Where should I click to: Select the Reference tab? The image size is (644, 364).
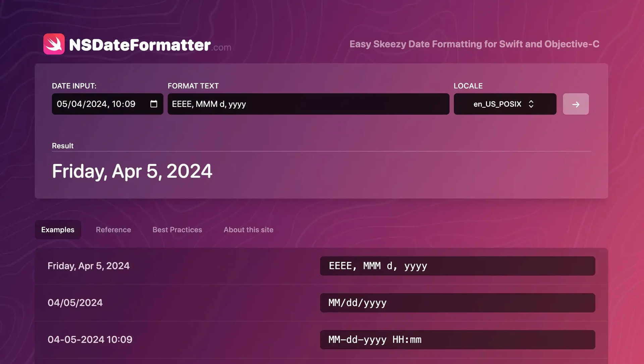coord(113,229)
